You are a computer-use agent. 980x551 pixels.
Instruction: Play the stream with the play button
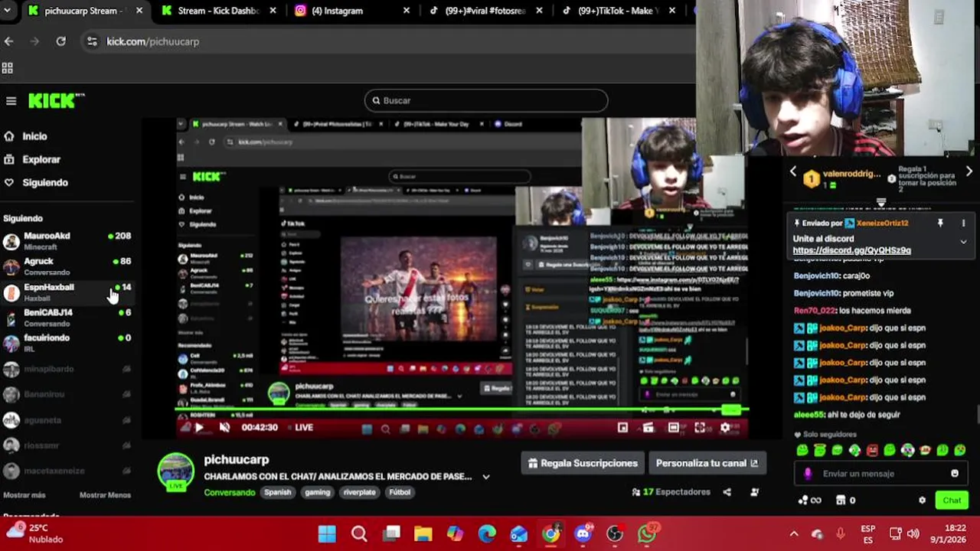click(199, 427)
